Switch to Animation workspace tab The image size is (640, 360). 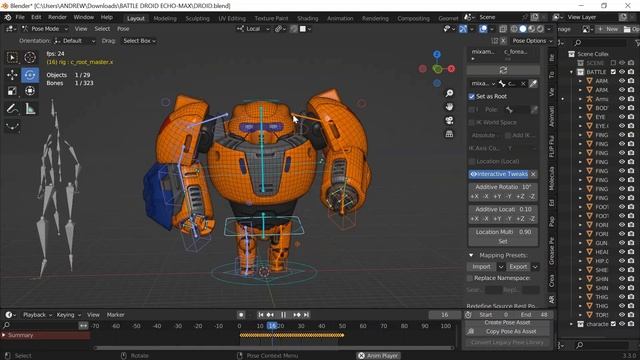tap(340, 18)
